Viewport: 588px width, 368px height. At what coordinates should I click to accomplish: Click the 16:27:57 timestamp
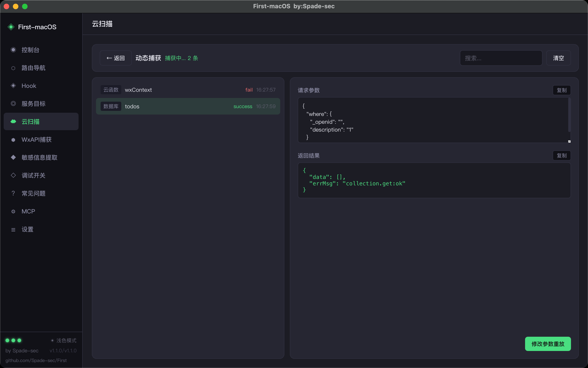[266, 90]
